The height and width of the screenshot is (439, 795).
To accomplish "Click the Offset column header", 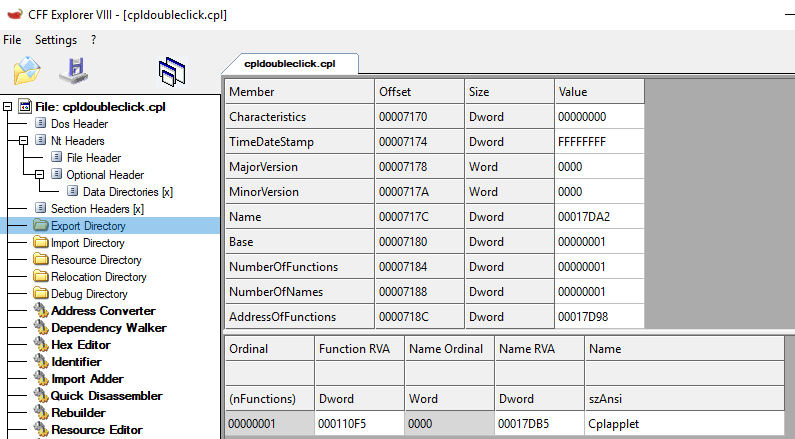I will [420, 91].
